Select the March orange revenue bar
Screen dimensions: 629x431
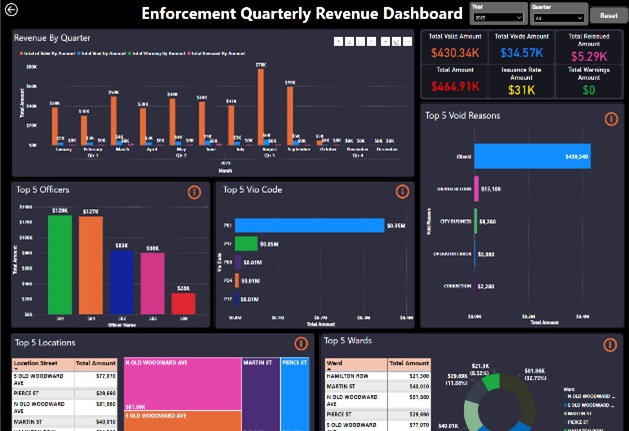point(114,121)
